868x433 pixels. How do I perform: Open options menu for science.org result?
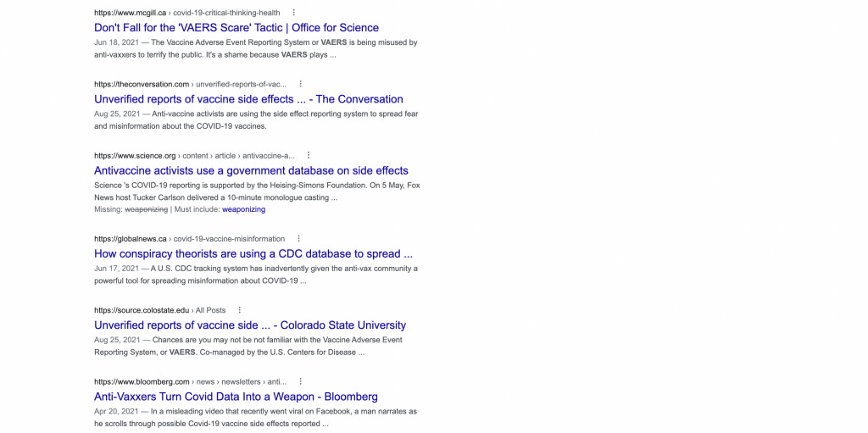point(309,156)
